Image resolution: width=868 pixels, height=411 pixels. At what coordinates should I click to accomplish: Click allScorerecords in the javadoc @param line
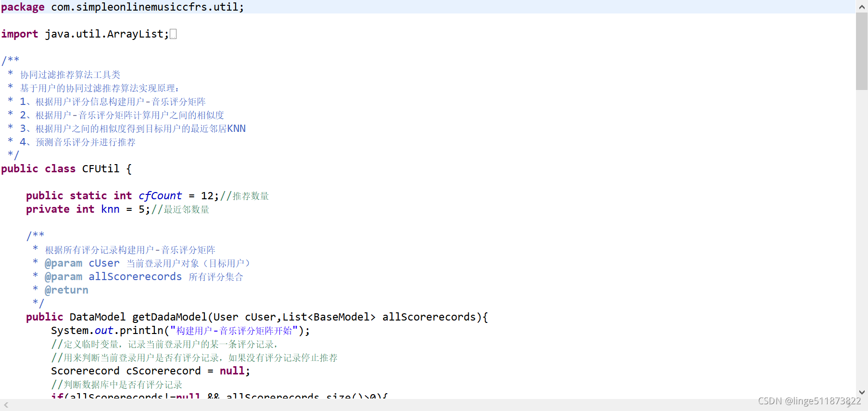click(x=135, y=277)
